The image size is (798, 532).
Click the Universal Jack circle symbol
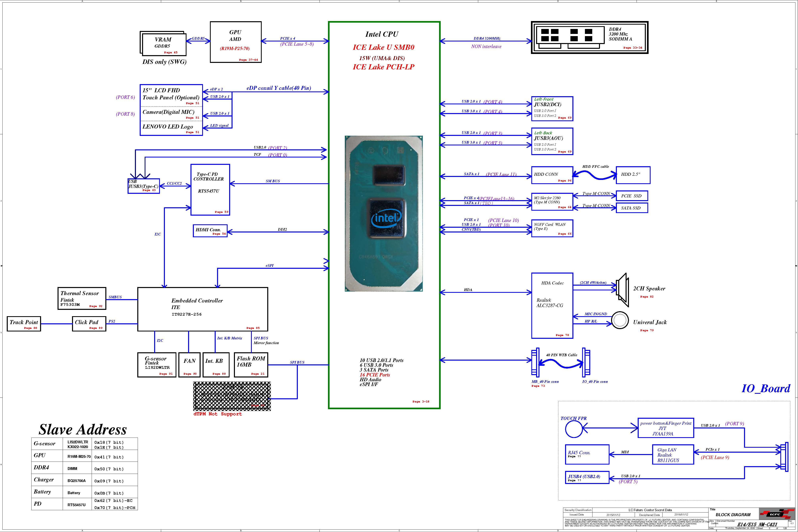[x=620, y=320]
